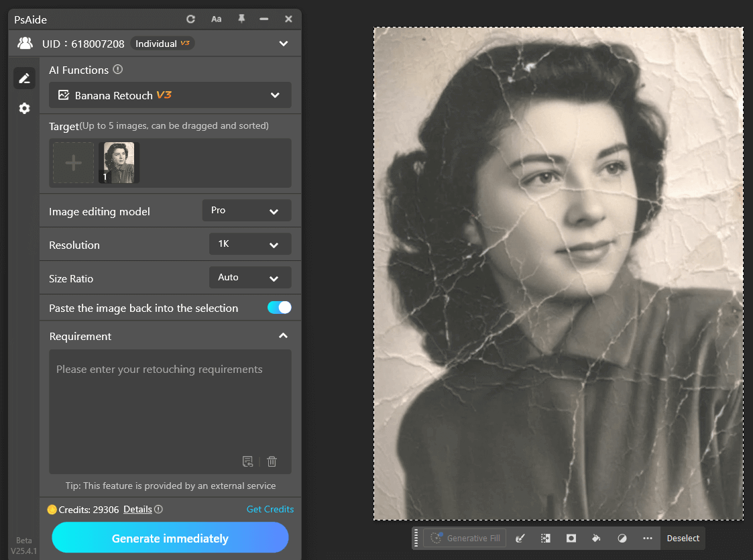Open more options via the ellipsis icon

pyautogui.click(x=647, y=538)
